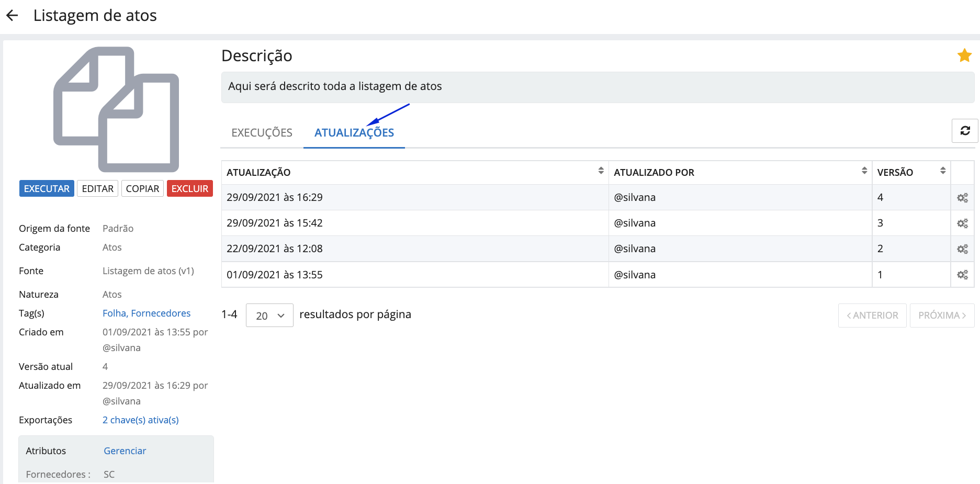The image size is (980, 484).
Task: Delete the report with Excluir
Action: (190, 188)
